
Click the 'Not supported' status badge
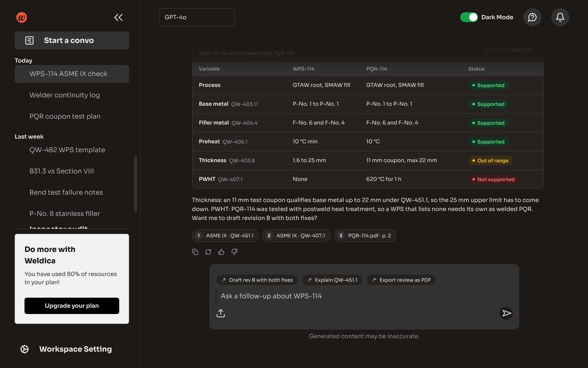click(x=493, y=179)
